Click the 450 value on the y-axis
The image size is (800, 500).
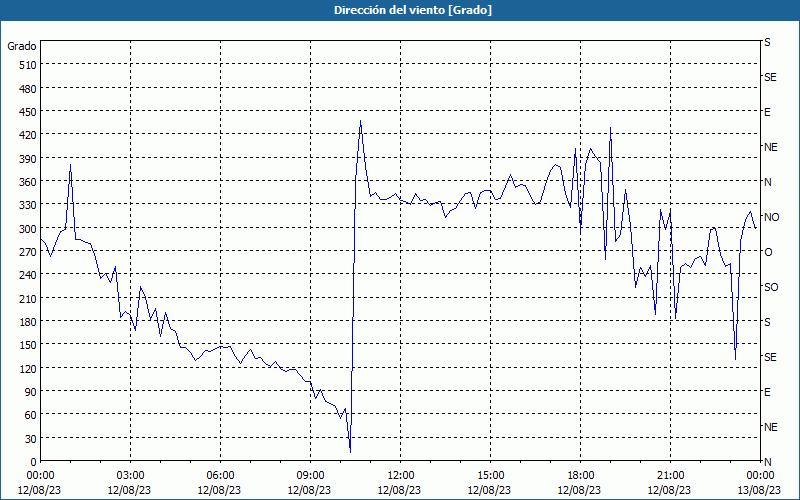click(x=27, y=112)
